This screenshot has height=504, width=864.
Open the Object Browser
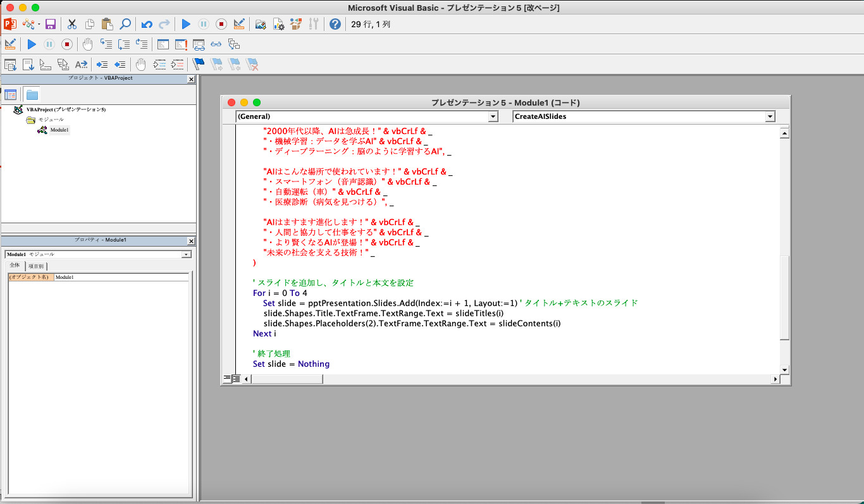pos(296,24)
